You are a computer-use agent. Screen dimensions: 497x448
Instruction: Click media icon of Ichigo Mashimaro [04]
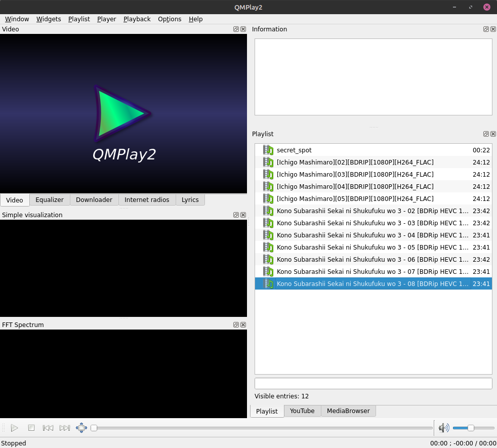point(268,187)
